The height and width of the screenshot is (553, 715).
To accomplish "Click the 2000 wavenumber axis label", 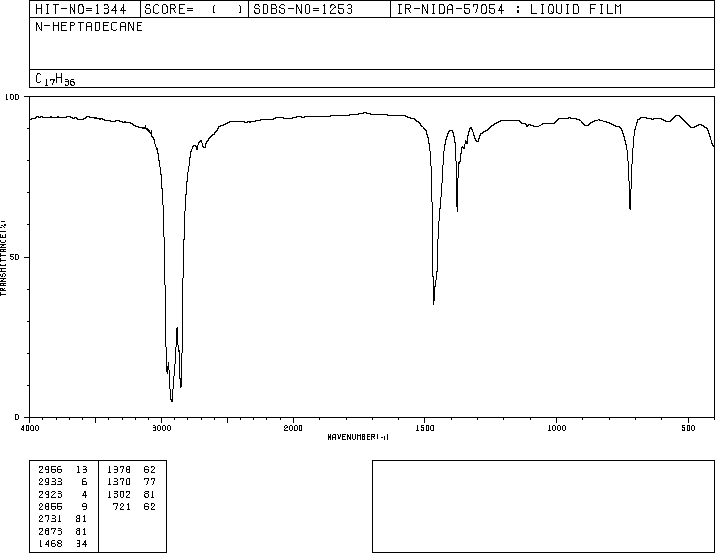I will (293, 428).
